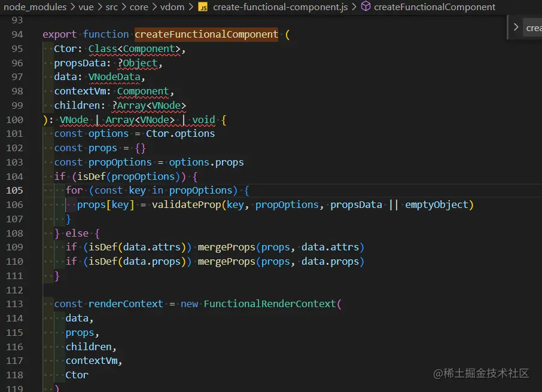Click the else keyword on line 108

(x=77, y=234)
